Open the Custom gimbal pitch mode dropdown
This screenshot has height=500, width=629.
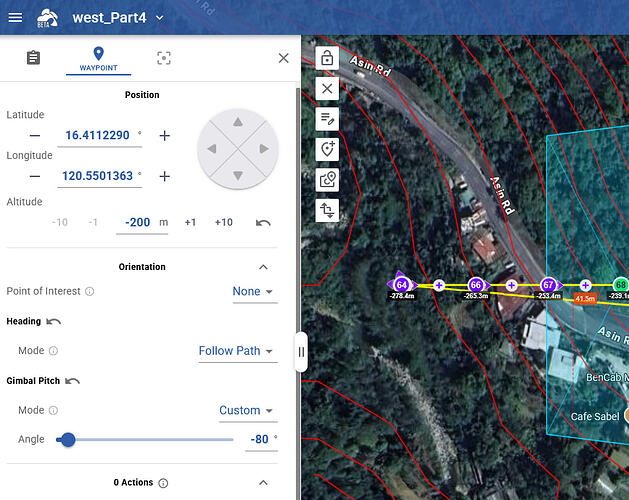pos(248,410)
